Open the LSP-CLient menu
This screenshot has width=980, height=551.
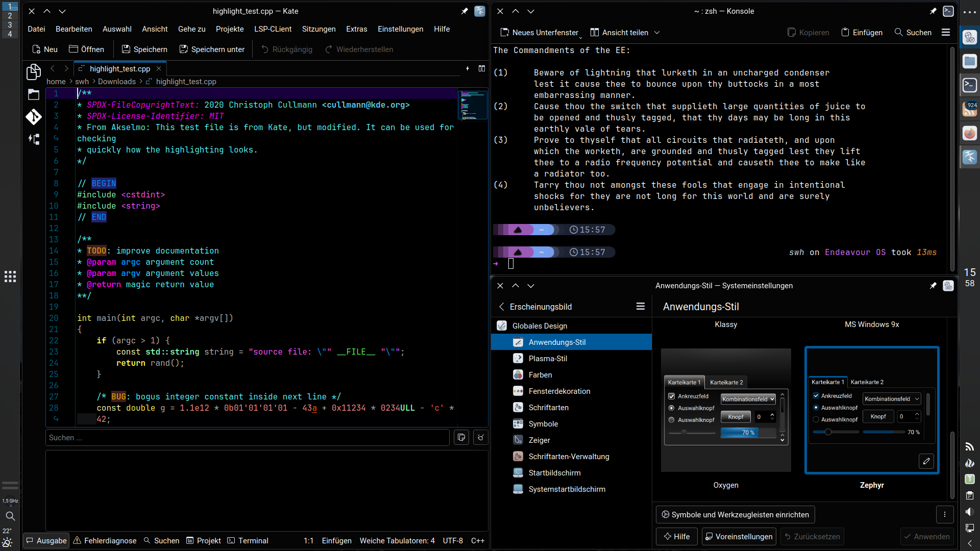point(273,29)
